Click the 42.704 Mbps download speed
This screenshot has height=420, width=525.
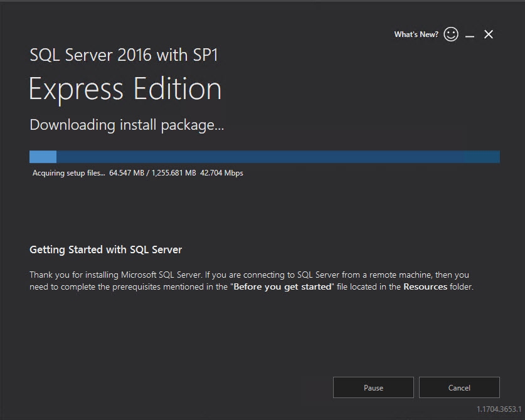click(x=221, y=173)
